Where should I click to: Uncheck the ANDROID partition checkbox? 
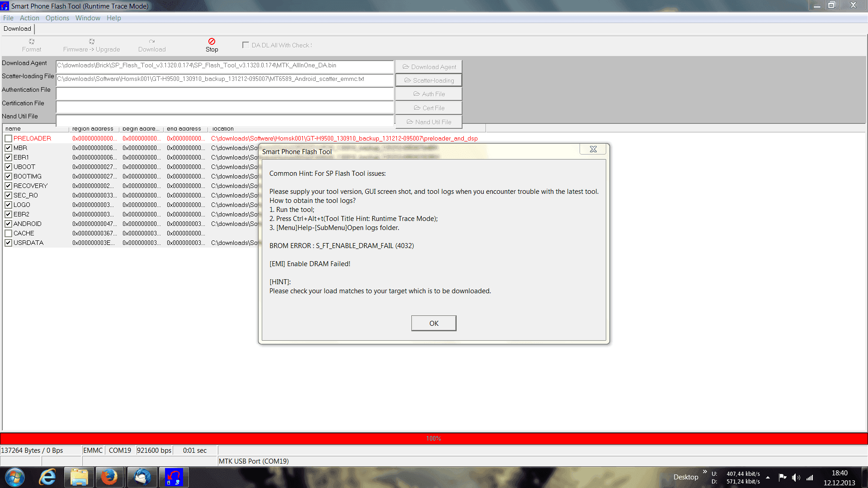pos(8,224)
